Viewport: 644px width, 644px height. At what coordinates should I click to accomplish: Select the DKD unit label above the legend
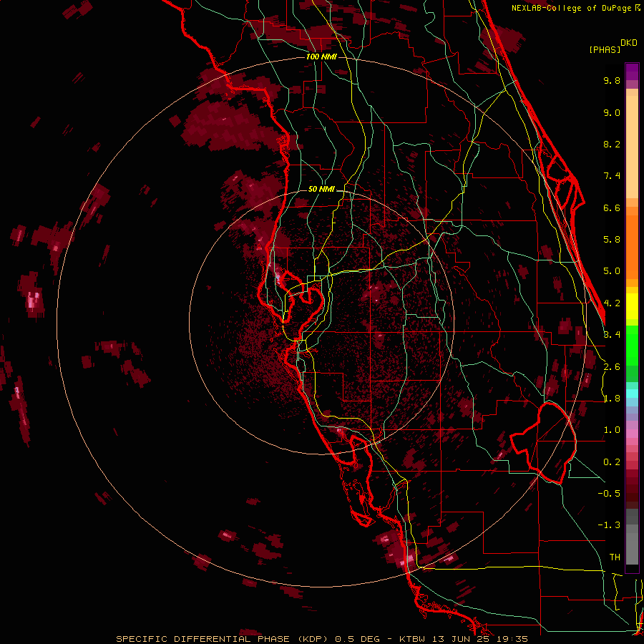tap(629, 43)
